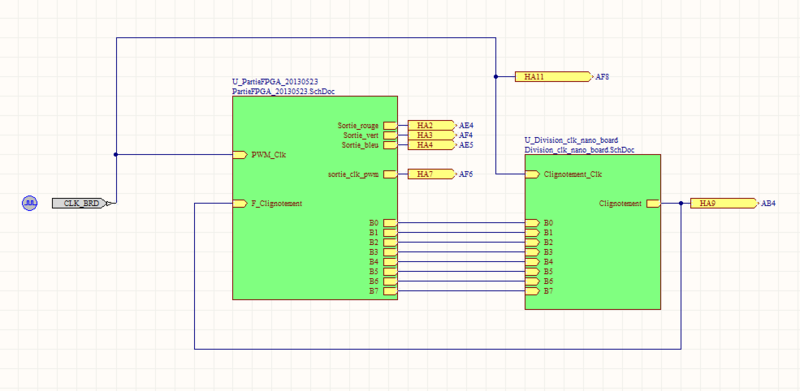Select the HA11 port connector

pos(553,77)
